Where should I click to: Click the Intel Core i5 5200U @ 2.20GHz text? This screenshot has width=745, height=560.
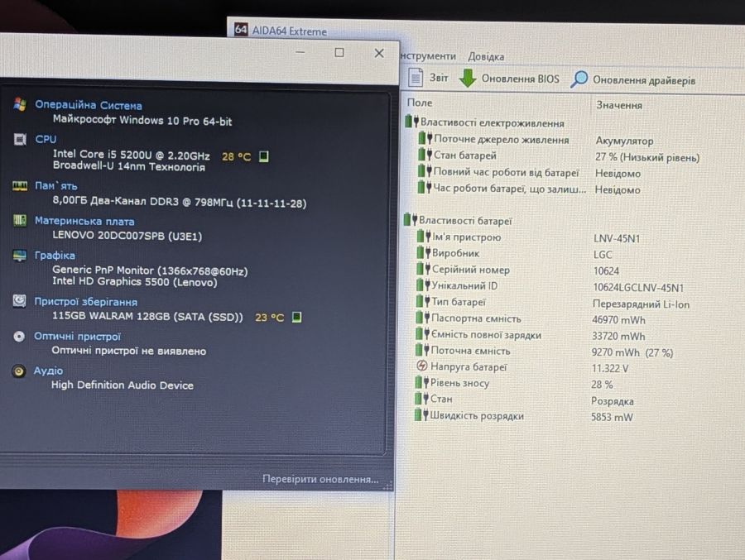131,155
